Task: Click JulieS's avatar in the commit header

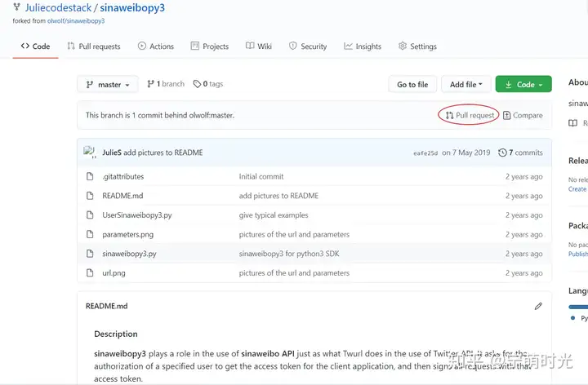Action: (x=90, y=152)
